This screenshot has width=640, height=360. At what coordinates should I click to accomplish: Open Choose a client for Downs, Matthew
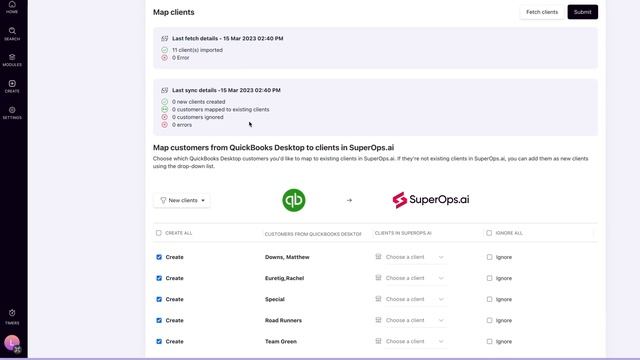click(410, 257)
